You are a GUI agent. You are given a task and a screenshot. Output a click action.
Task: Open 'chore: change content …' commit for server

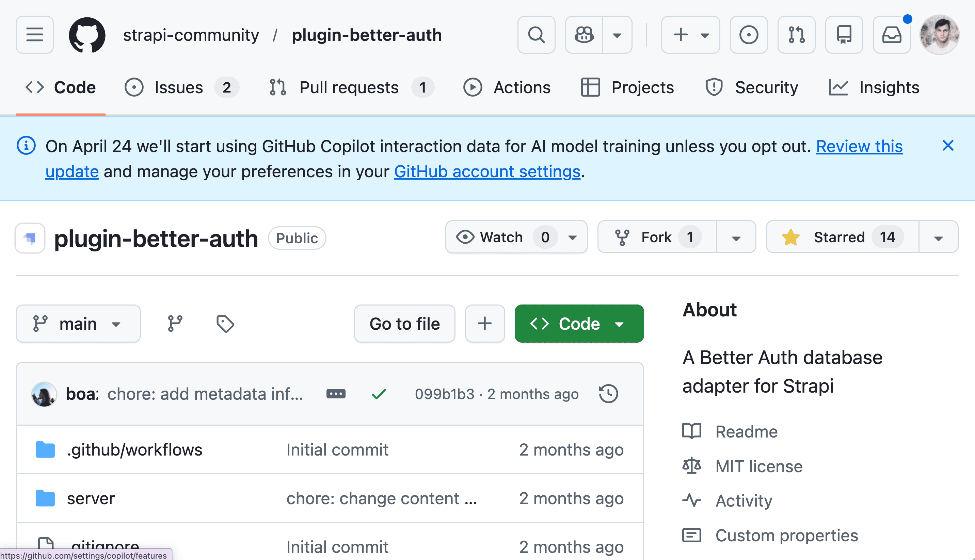382,498
